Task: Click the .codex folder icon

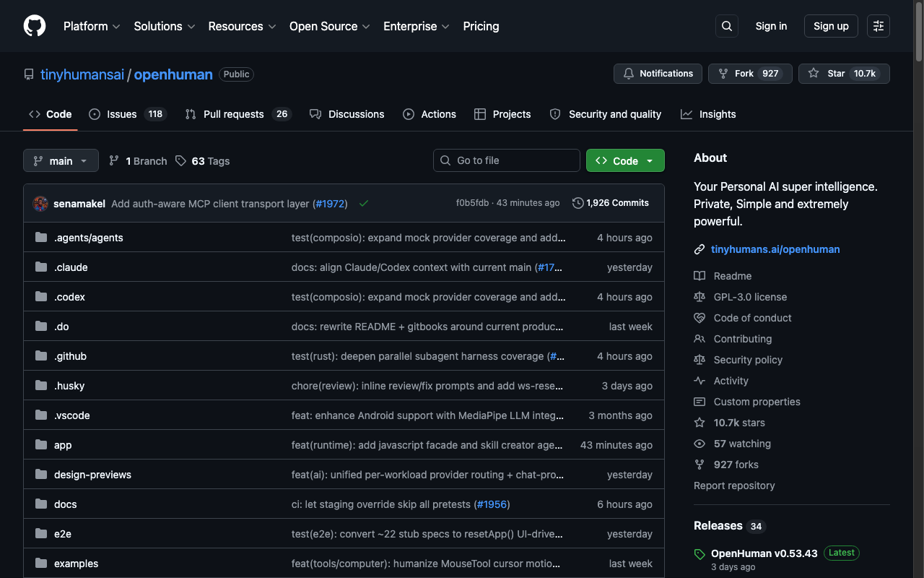Action: 41,297
